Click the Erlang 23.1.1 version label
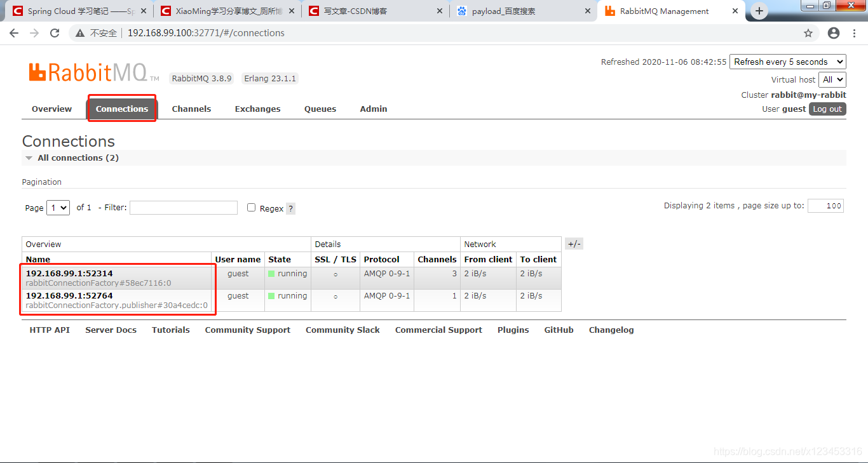The image size is (868, 463). pos(270,79)
